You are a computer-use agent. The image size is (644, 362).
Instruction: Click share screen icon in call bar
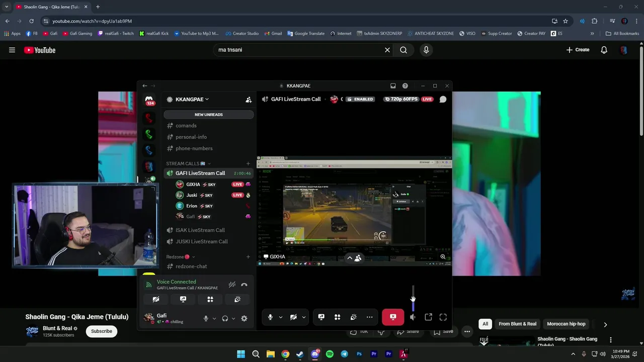[321, 317]
